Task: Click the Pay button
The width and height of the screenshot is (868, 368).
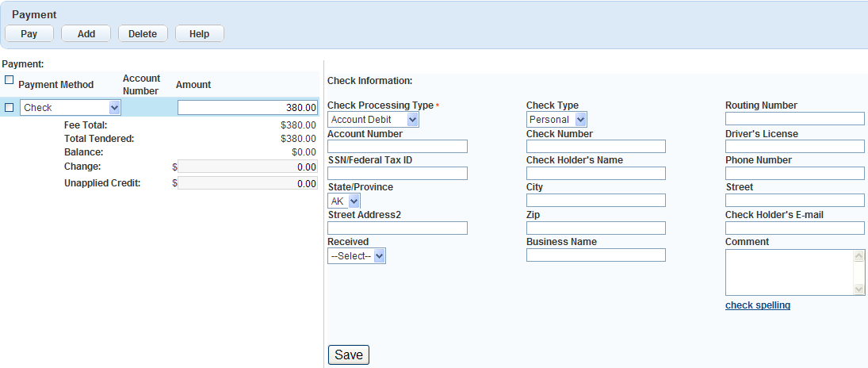Action: click(29, 34)
